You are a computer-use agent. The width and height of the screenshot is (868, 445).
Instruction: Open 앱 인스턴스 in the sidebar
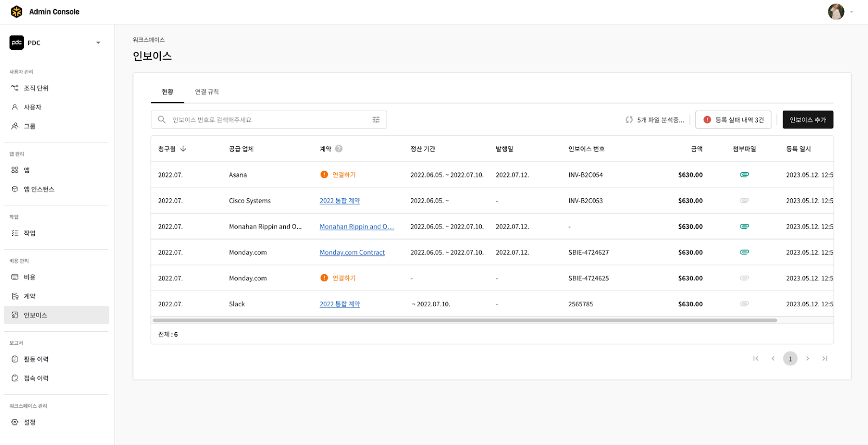point(56,189)
